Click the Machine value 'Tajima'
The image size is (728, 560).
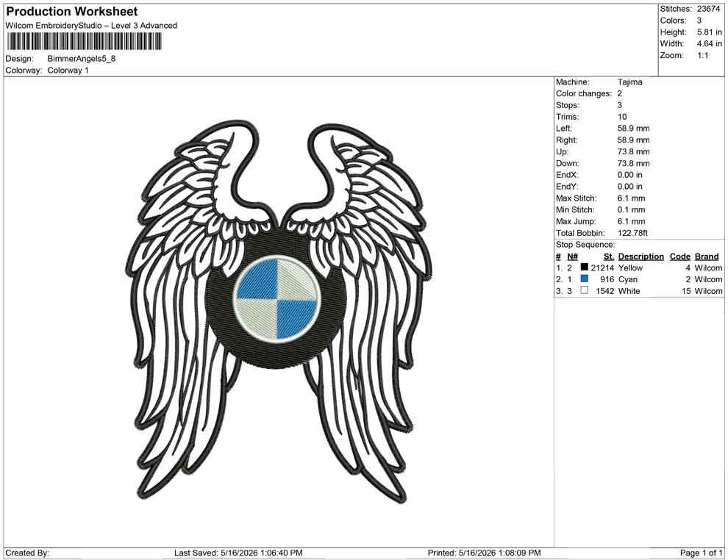(x=630, y=82)
